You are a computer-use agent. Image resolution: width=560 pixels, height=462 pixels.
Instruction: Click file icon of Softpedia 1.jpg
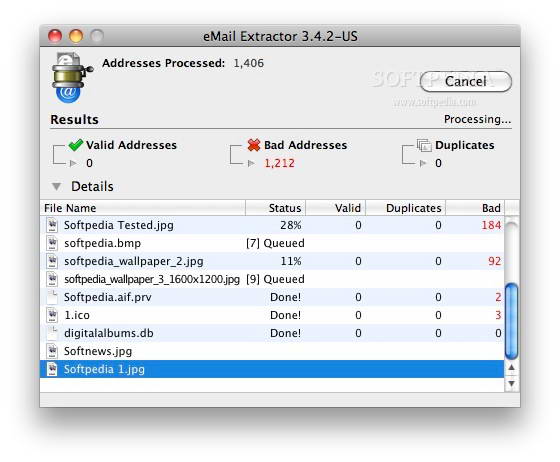coord(52,369)
